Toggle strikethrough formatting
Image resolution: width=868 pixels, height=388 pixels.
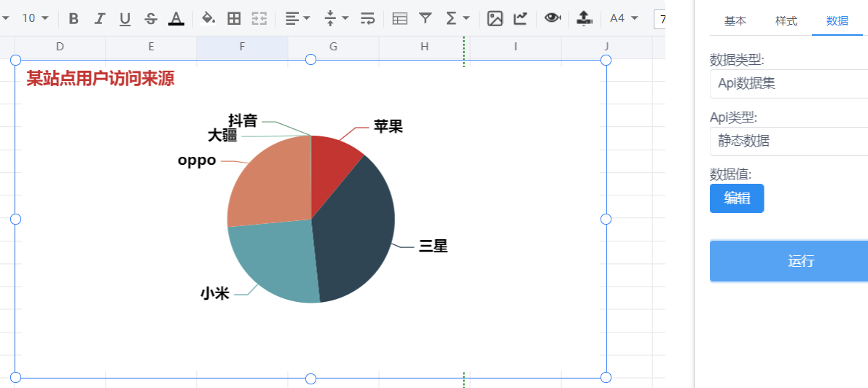click(x=151, y=19)
